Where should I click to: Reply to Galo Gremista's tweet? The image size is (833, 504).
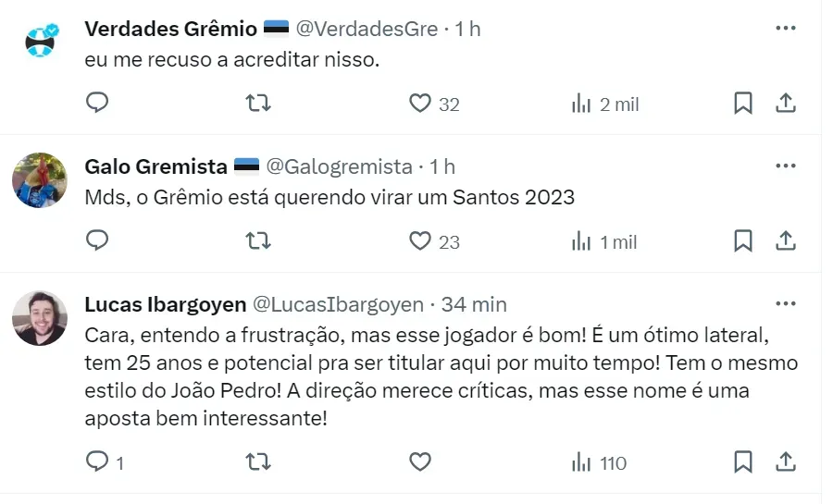coord(98,241)
